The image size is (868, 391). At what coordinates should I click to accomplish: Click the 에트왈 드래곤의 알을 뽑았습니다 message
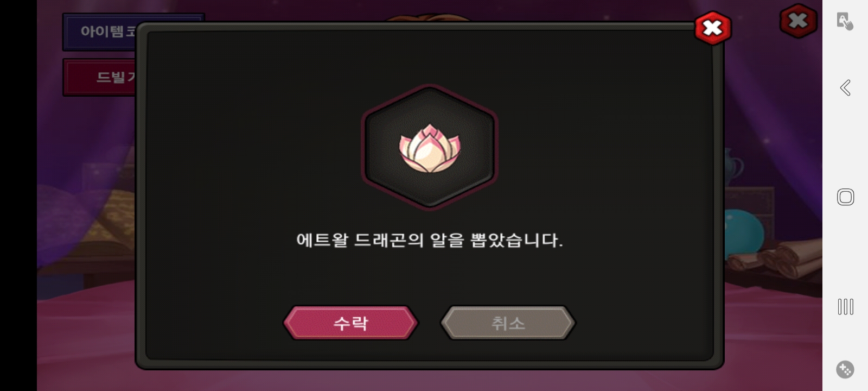(x=430, y=240)
